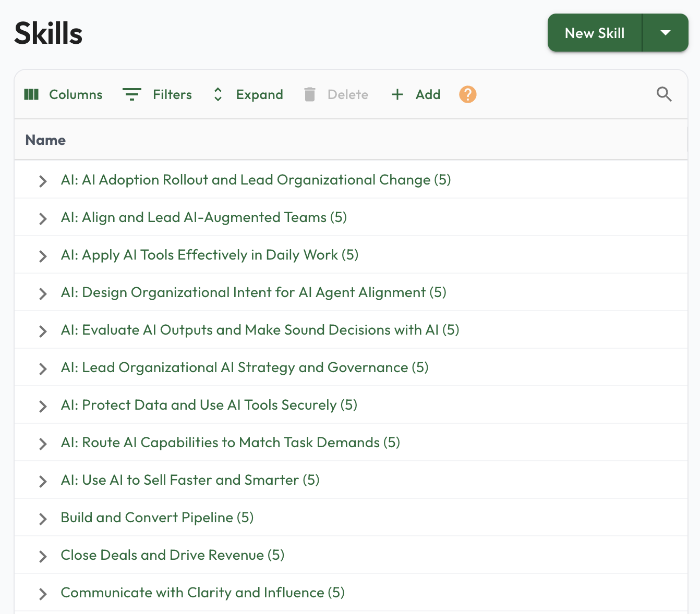This screenshot has width=700, height=614.
Task: Open the Filters icon
Action: pyautogui.click(x=132, y=94)
